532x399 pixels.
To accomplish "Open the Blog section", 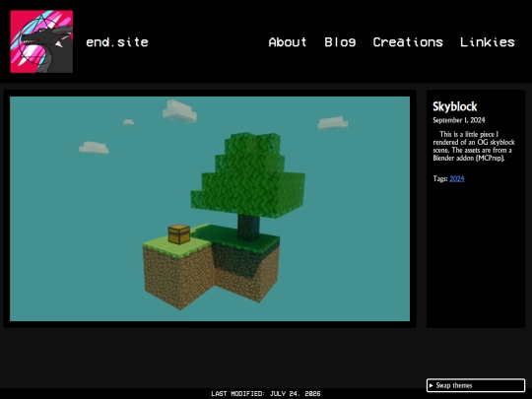I will 340,42.
